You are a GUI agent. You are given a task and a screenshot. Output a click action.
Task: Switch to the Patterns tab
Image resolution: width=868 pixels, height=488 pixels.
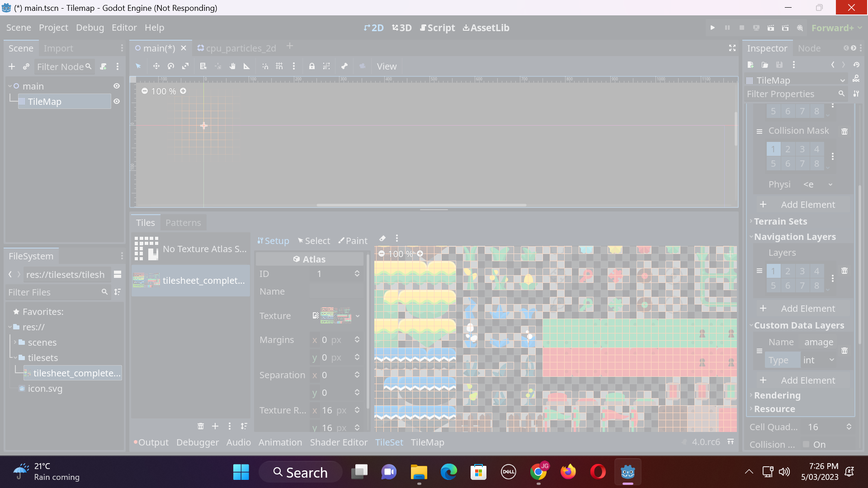pyautogui.click(x=183, y=222)
